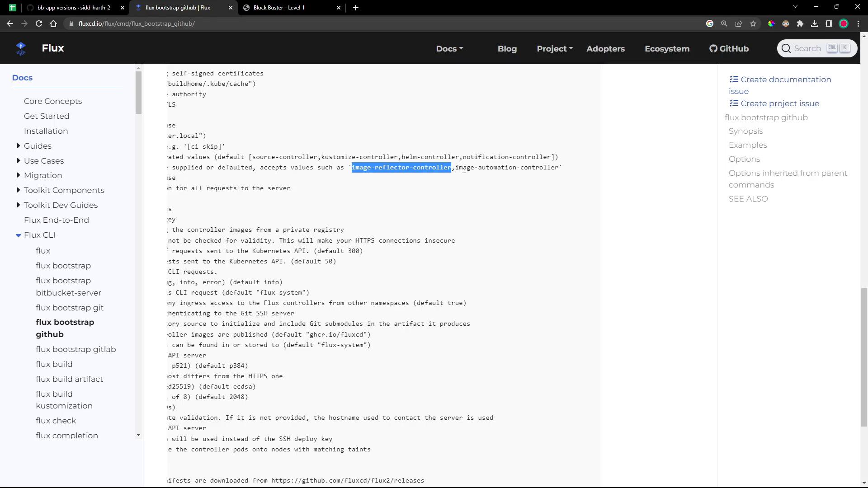
Task: Click the left sidebar scrollbar thumb
Action: pyautogui.click(x=138, y=93)
